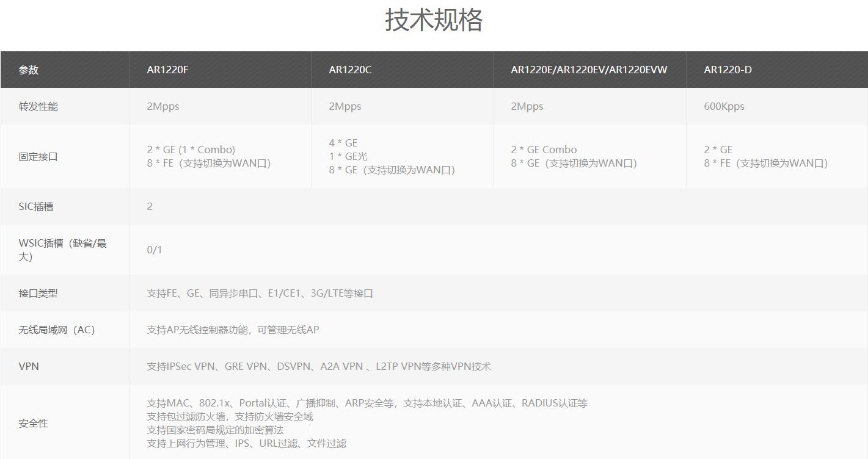Click the SIC插槽 row label
This screenshot has height=459, width=868.
pos(35,206)
